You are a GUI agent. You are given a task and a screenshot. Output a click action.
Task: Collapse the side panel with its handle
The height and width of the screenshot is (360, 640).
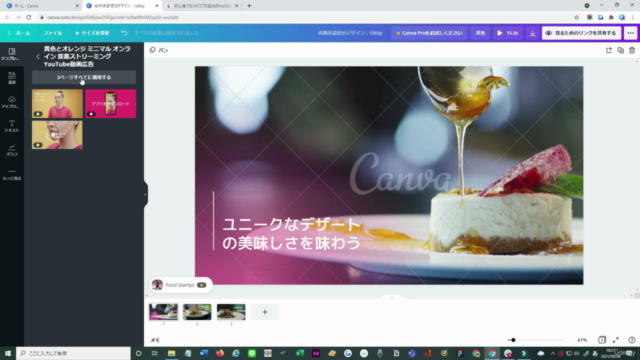click(x=145, y=194)
